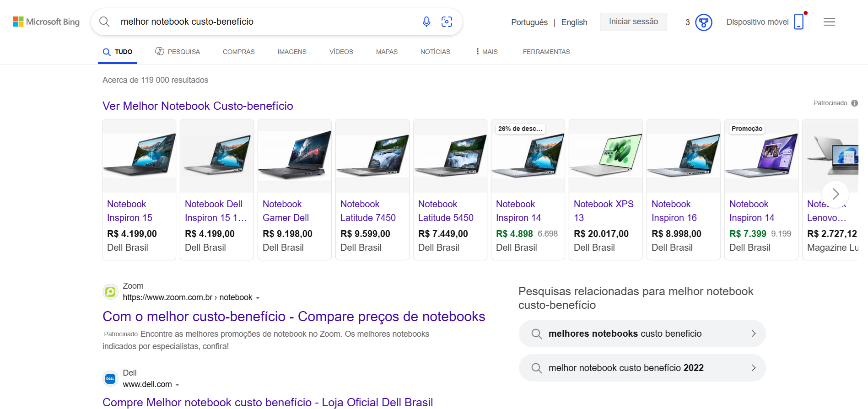Click 'melhores notebooks custo beneficio' related search
Image resolution: width=868 pixels, height=409 pixels.
point(642,334)
